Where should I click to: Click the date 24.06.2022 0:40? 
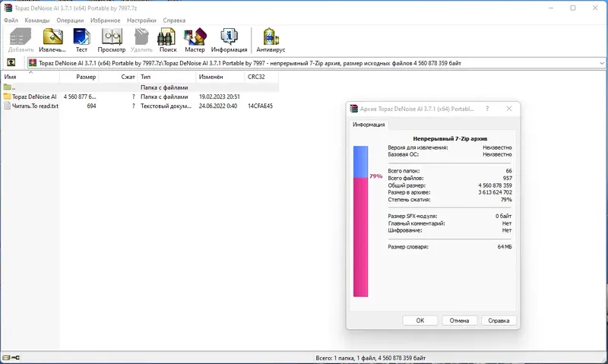pyautogui.click(x=218, y=106)
